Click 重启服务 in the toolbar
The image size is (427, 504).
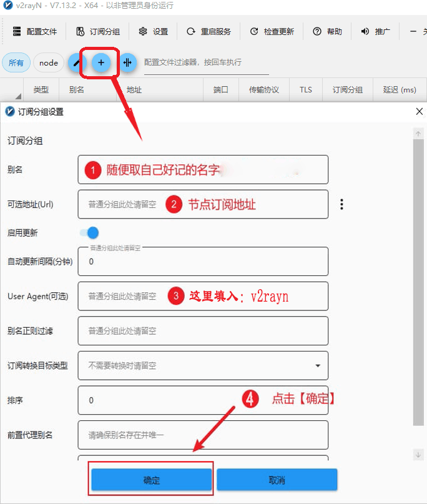point(209,31)
